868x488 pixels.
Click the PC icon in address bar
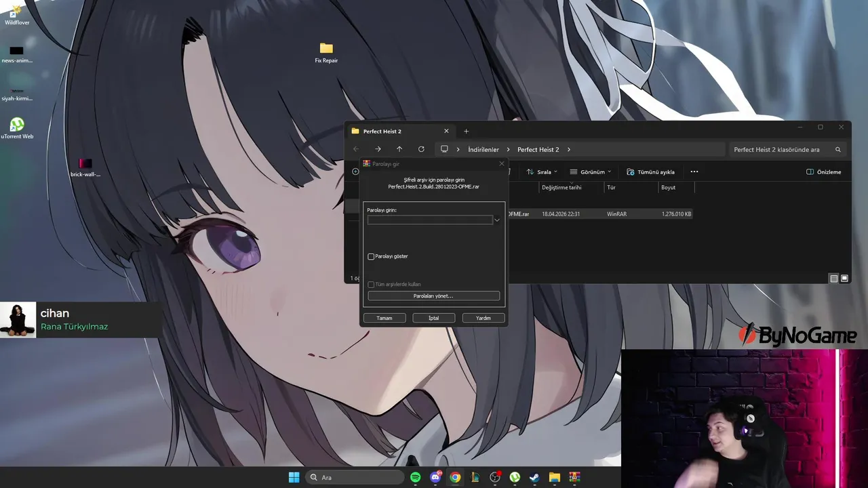pyautogui.click(x=444, y=149)
